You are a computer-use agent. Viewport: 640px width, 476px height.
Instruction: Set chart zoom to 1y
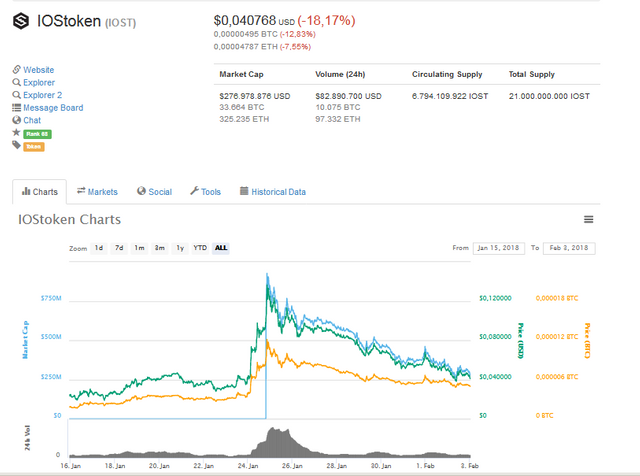[x=180, y=248]
